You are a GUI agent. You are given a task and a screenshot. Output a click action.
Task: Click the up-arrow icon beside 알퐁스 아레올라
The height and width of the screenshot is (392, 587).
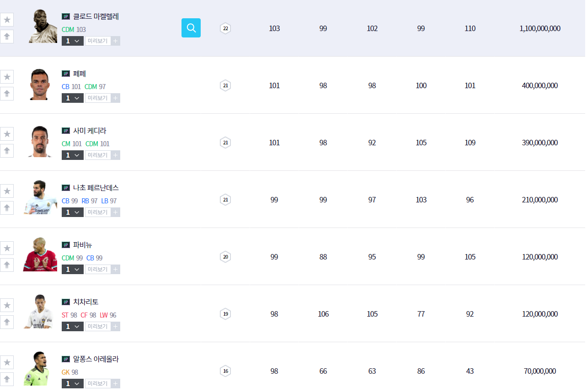pos(7,379)
